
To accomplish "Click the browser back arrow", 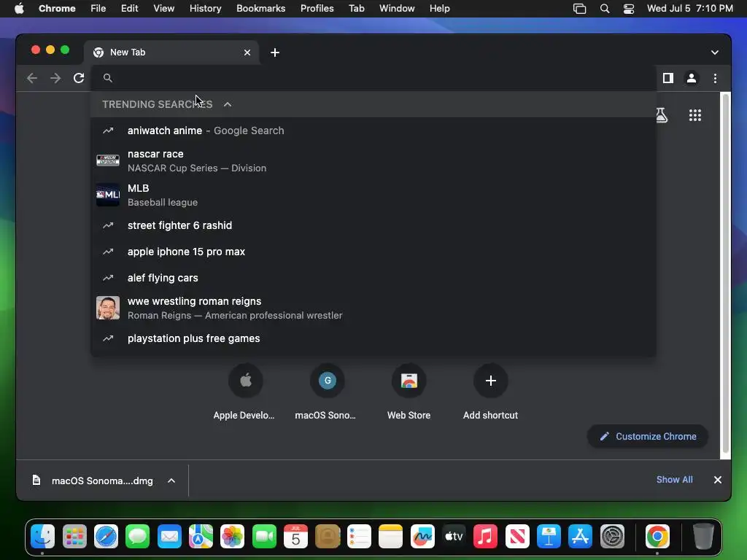I will pos(32,78).
